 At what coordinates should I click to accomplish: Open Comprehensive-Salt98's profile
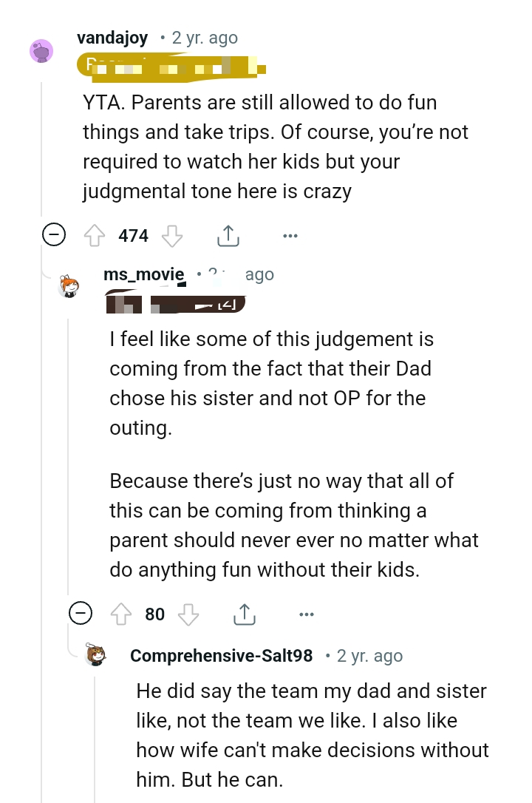click(220, 655)
